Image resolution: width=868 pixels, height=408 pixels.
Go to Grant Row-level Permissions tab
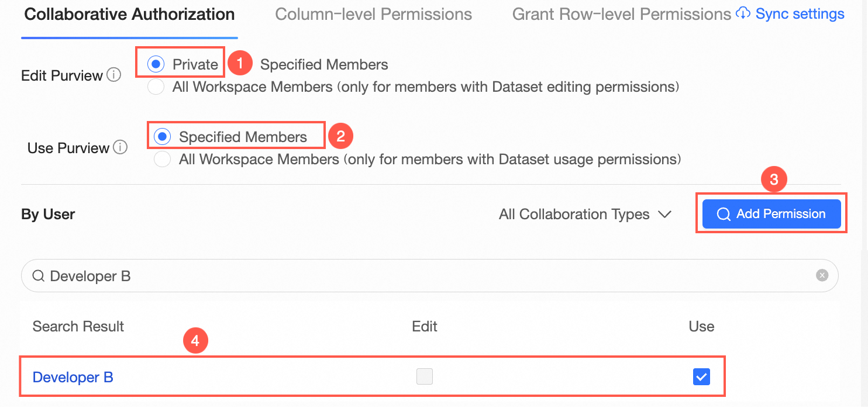click(621, 14)
